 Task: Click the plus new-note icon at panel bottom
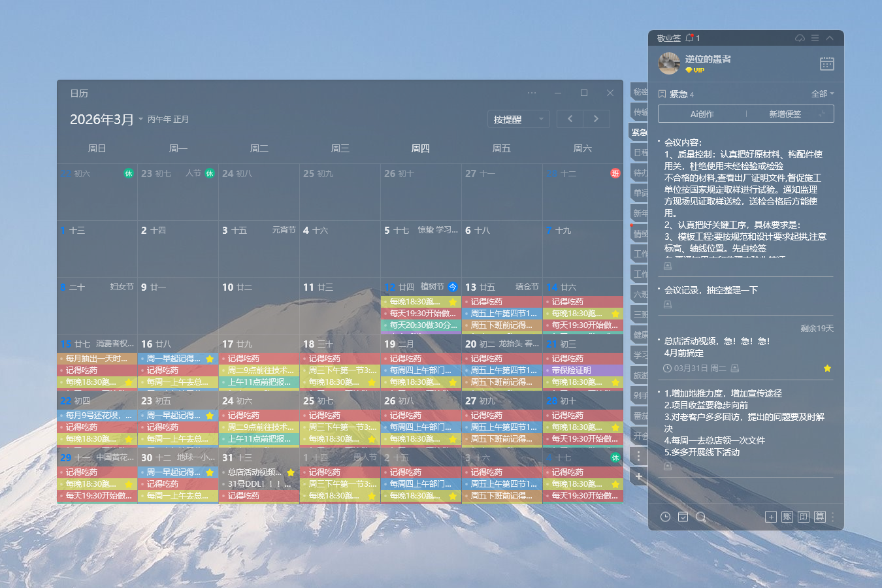click(771, 516)
